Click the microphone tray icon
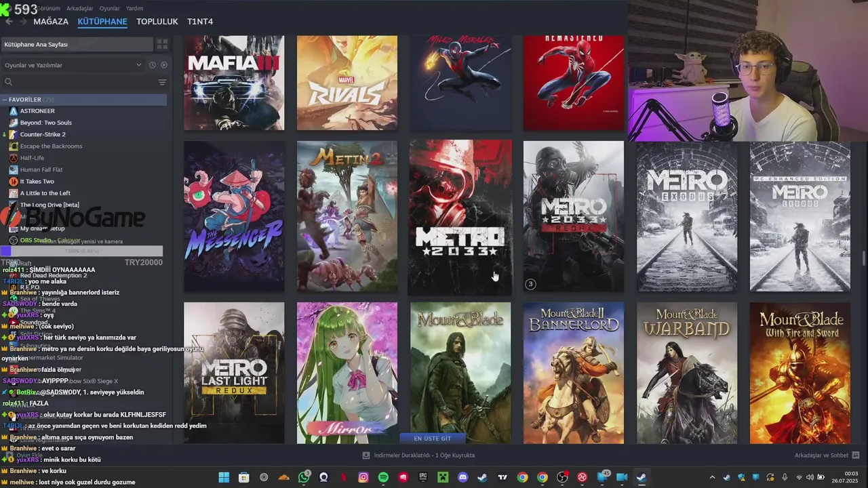Screen dimensions: 868x488 (785, 478)
